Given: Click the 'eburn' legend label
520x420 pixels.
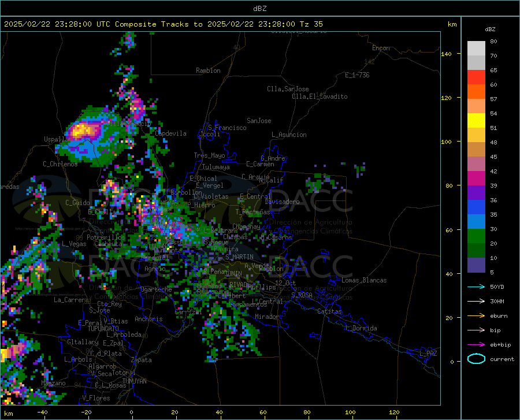Looking at the screenshot, I should pos(499,315).
